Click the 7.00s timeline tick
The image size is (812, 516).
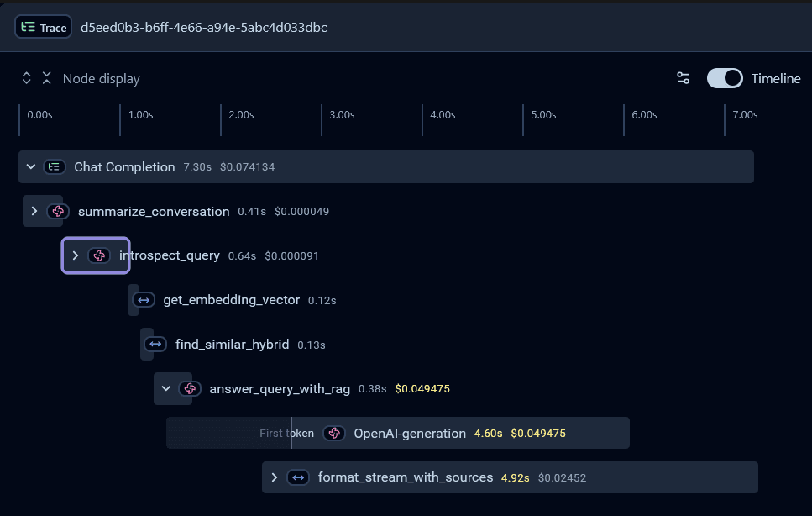pos(745,115)
